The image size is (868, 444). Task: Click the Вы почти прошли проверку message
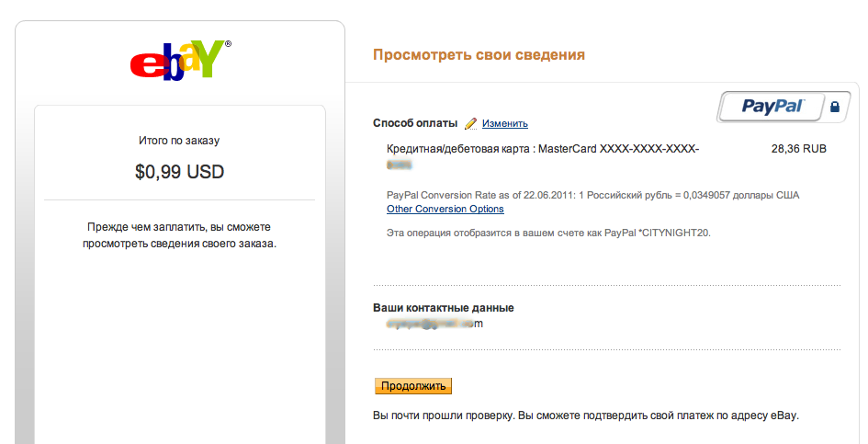[x=586, y=415]
